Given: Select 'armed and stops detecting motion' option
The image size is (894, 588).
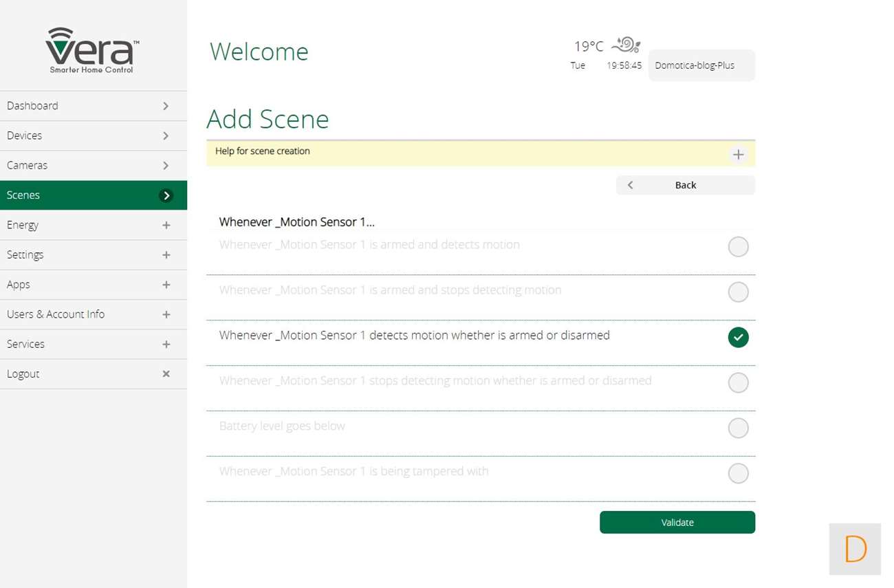Looking at the screenshot, I should pyautogui.click(x=738, y=292).
